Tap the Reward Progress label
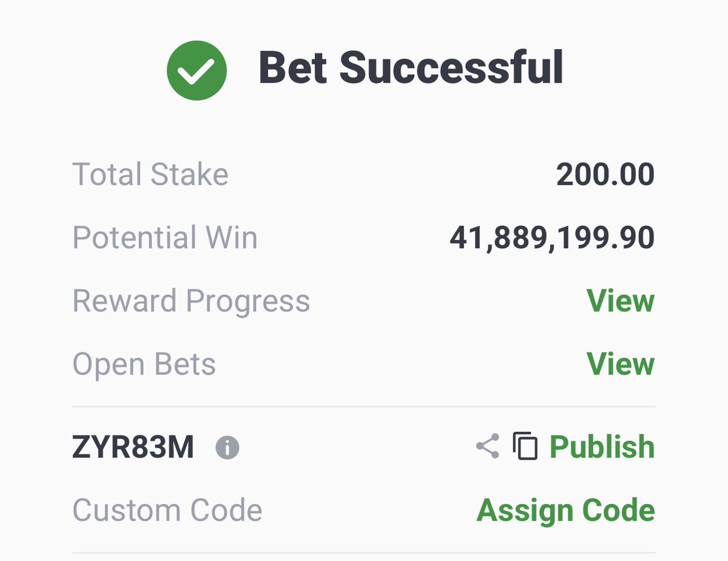 [x=191, y=301]
